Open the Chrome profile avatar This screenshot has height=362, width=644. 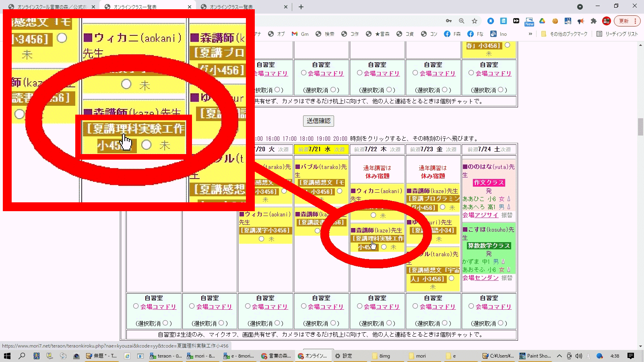(607, 21)
